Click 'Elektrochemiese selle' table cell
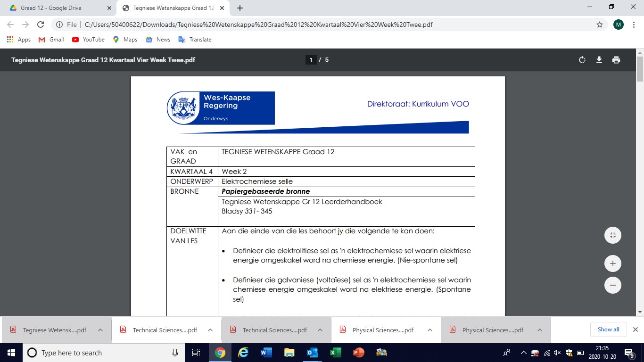This screenshot has width=644, height=362. [346, 181]
